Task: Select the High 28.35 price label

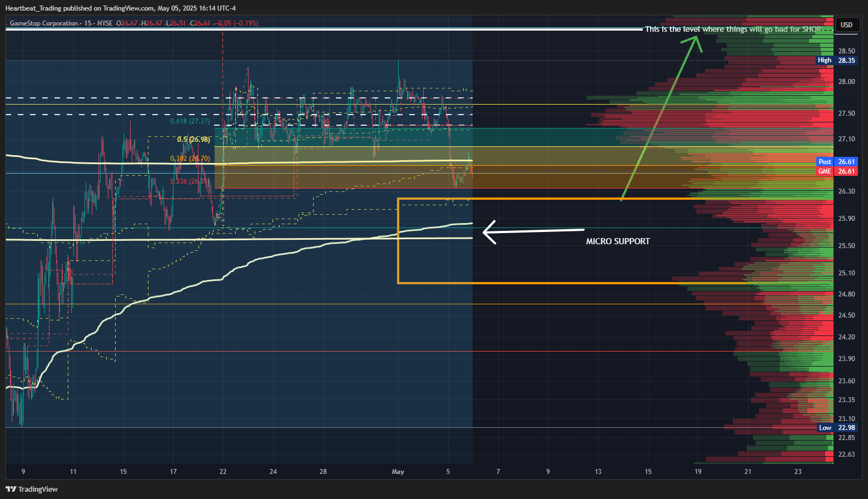Action: pos(837,60)
